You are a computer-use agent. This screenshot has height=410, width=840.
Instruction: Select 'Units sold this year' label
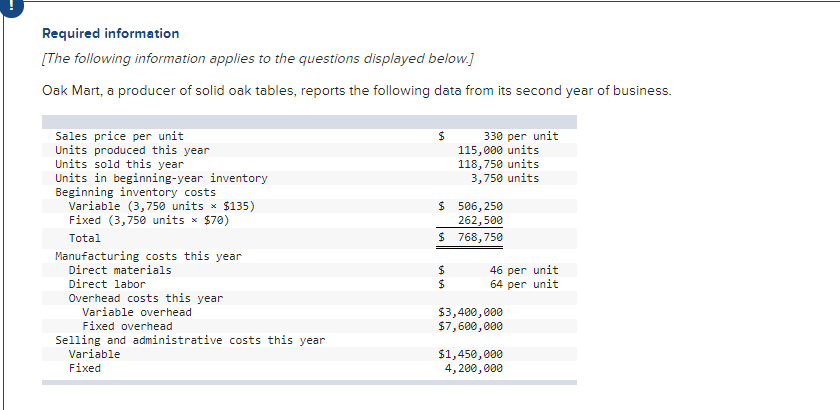(x=119, y=164)
